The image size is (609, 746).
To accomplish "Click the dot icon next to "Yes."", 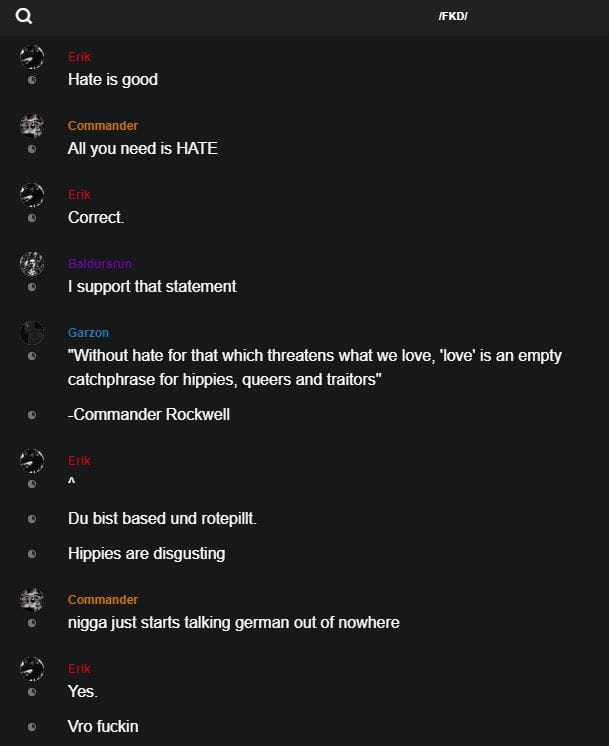I will click(x=32, y=691).
